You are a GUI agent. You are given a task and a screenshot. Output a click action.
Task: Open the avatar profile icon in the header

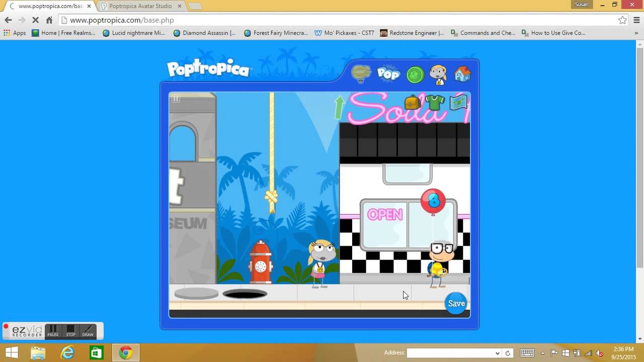tap(438, 75)
